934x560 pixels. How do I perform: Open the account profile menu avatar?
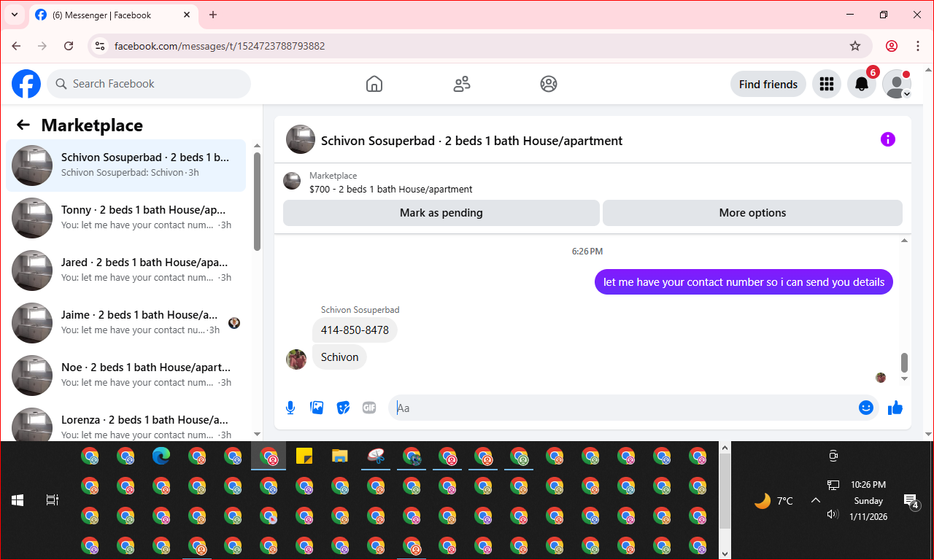897,84
